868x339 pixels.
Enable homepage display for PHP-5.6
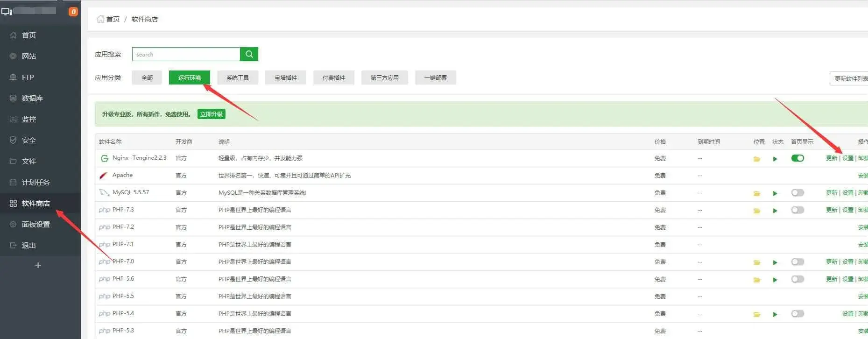point(797,279)
